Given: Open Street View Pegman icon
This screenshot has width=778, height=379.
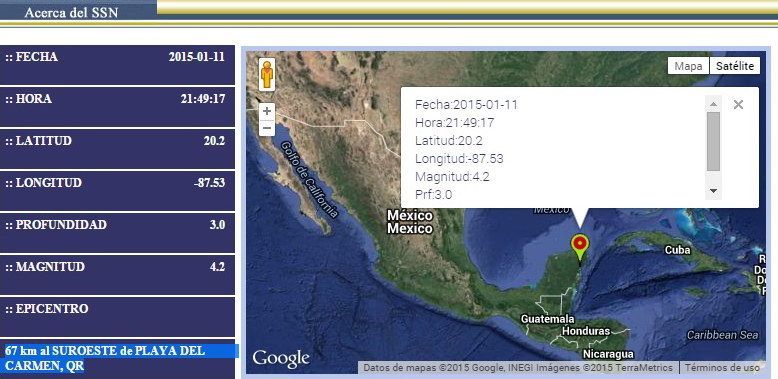Looking at the screenshot, I should 267,75.
